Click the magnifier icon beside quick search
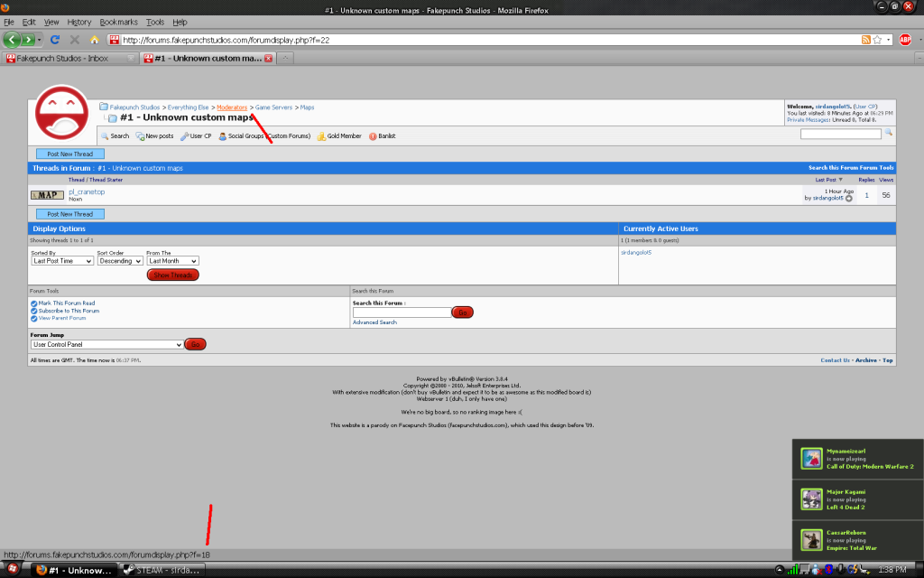Screen dimensions: 924x578 coord(888,133)
